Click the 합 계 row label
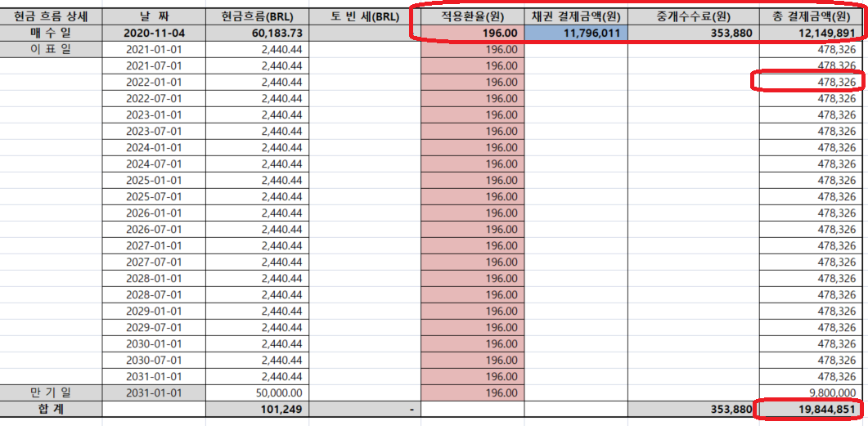 [x=51, y=410]
